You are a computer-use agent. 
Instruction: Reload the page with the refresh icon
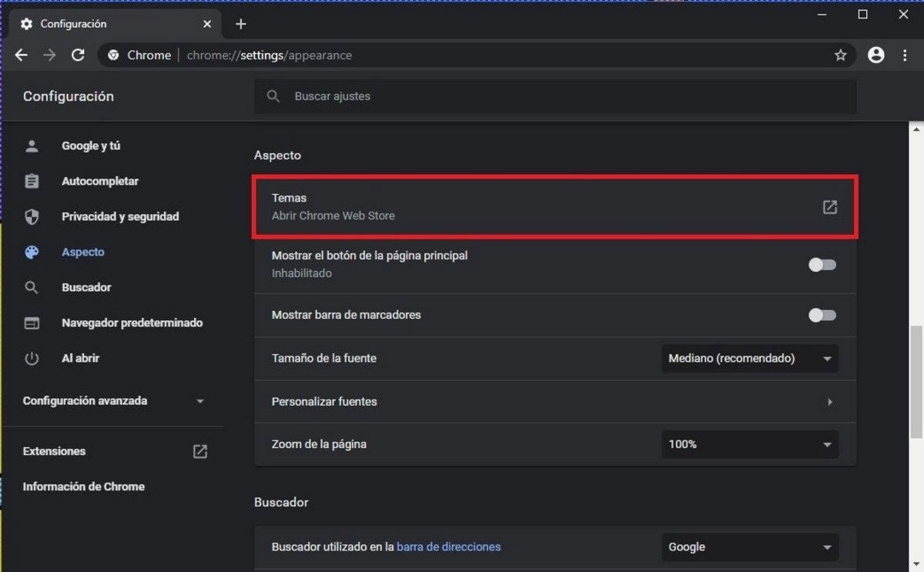tap(78, 55)
